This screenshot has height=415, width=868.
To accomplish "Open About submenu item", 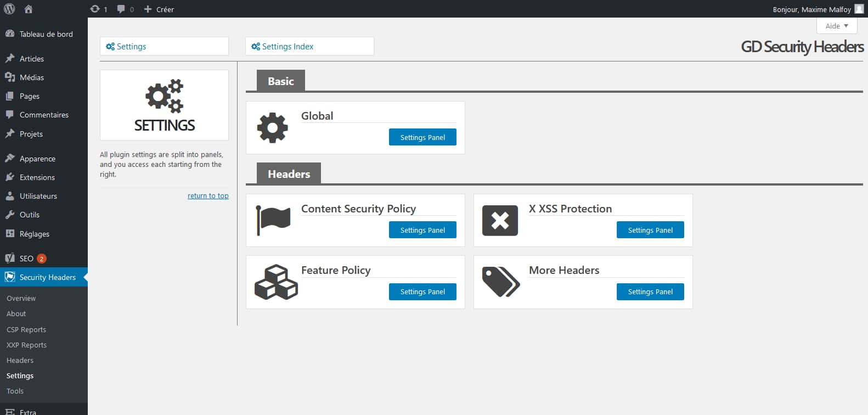I will 16,313.
